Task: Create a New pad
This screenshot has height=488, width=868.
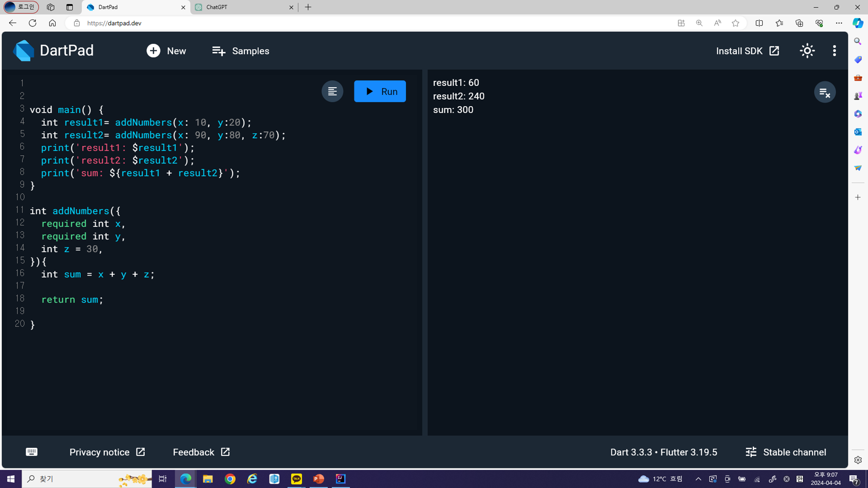Action: [166, 51]
